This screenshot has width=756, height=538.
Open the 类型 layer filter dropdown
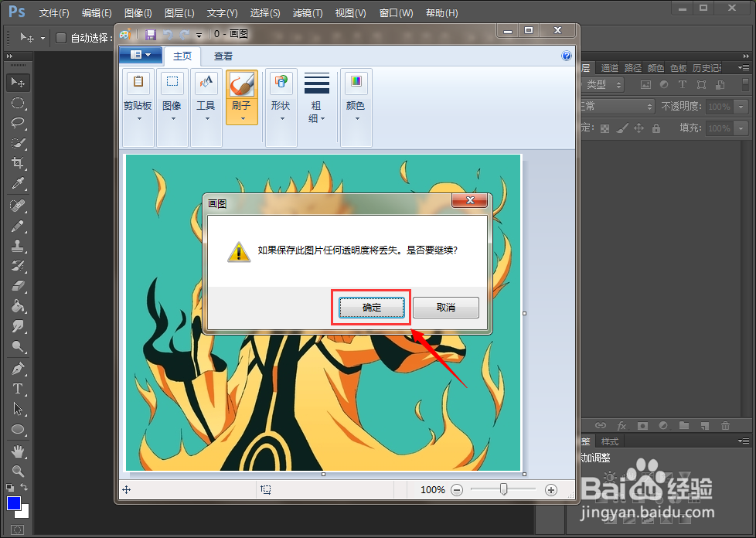[x=603, y=85]
